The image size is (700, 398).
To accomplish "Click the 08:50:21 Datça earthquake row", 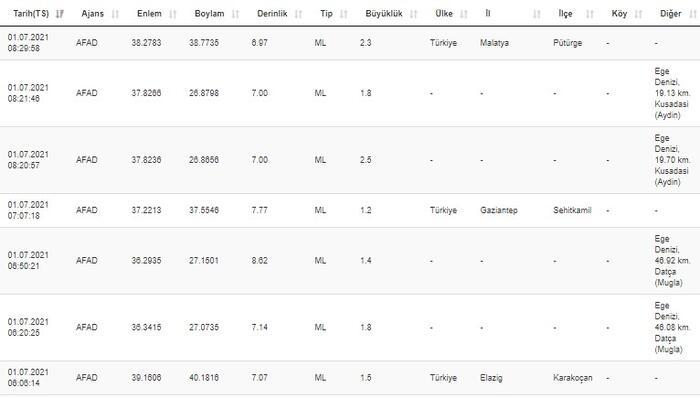I will click(350, 261).
